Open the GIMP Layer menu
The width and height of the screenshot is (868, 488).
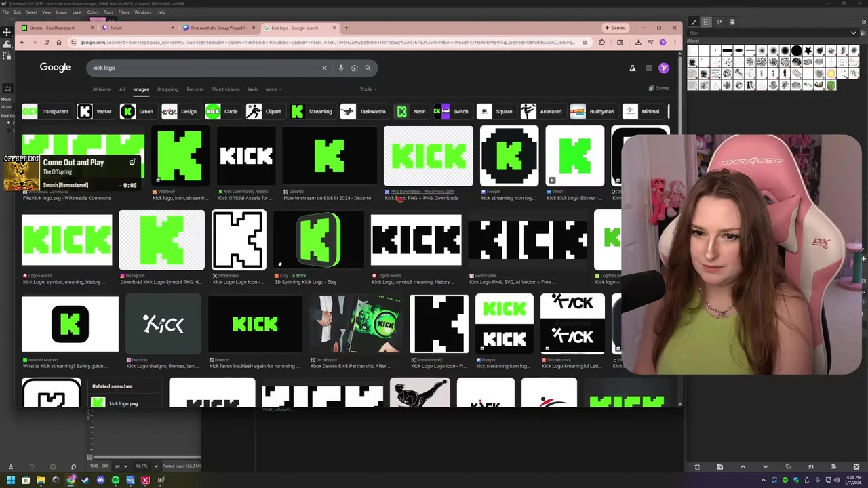77,12
